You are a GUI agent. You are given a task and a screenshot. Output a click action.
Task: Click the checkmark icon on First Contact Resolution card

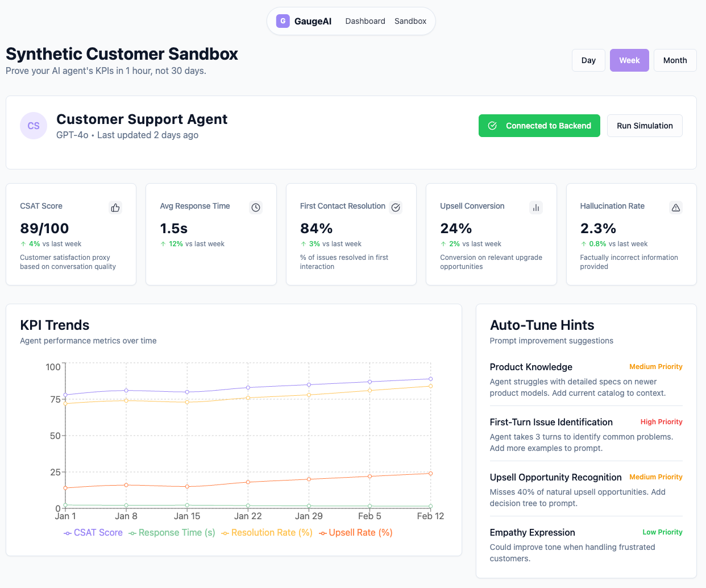click(396, 208)
